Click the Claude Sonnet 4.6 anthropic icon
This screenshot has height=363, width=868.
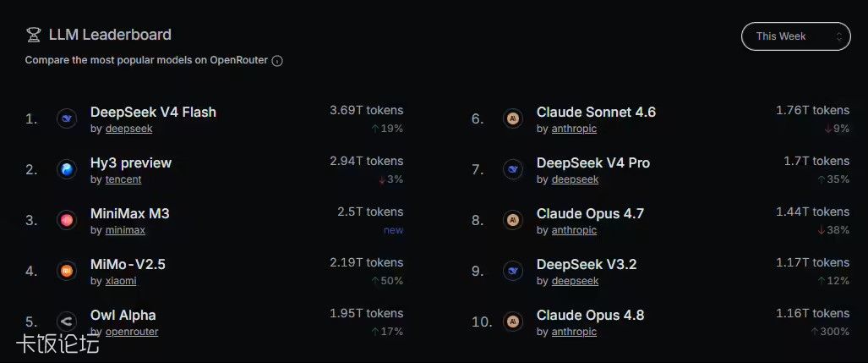(513, 118)
